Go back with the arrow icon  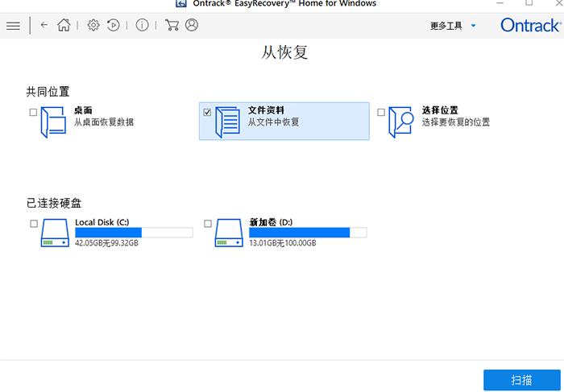(44, 25)
